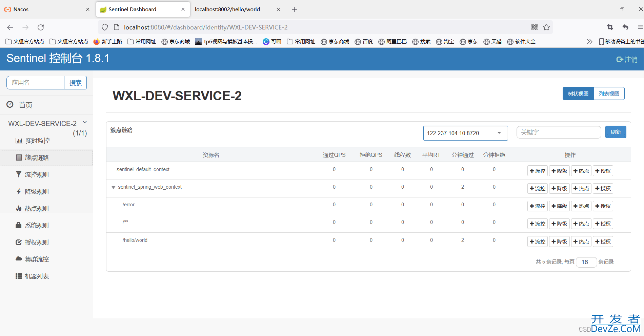
Task: Add 流控 rule for /error
Action: pyautogui.click(x=538, y=206)
